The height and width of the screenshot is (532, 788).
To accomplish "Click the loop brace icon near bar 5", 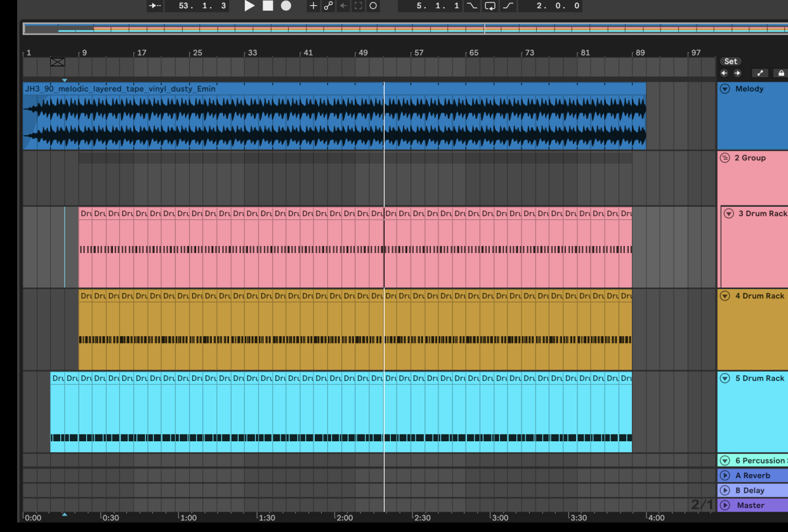I will (x=57, y=62).
